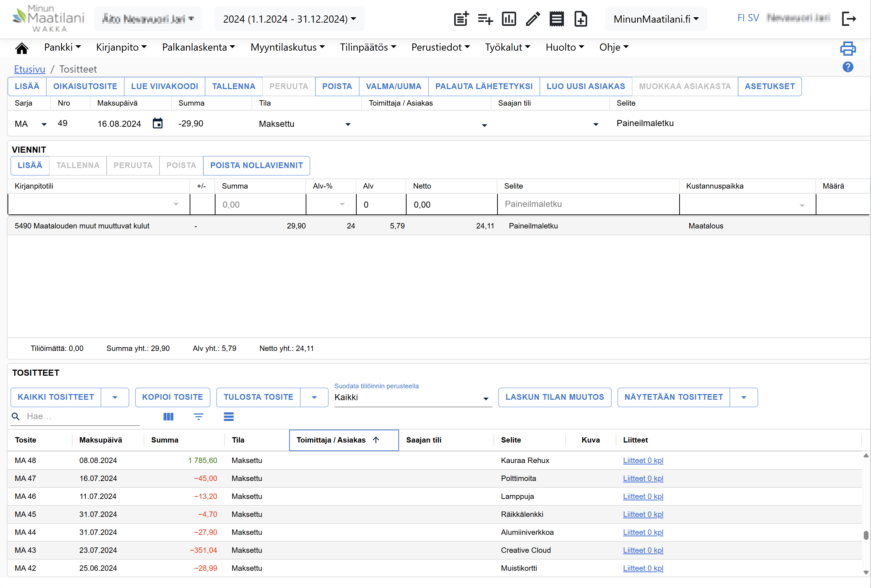Image resolution: width=871 pixels, height=588 pixels.
Task: Switch the language to SV
Action: click(x=753, y=18)
